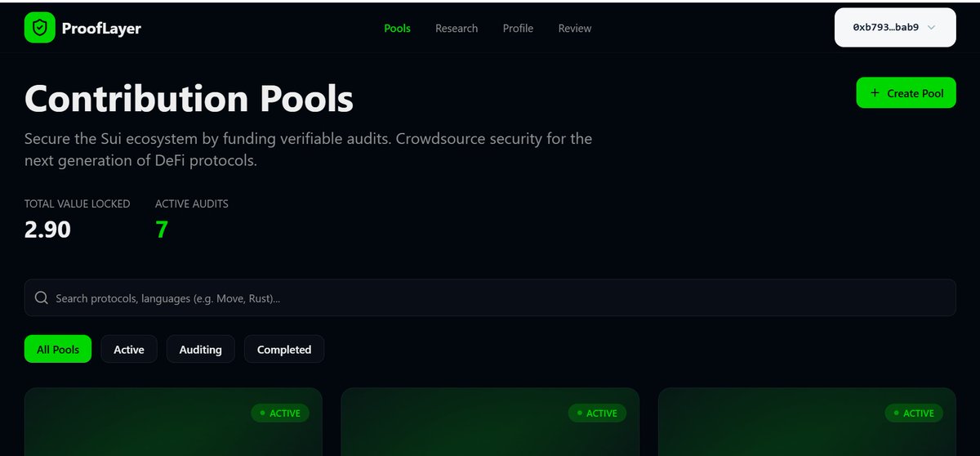
Task: Go to the Review page
Action: (x=575, y=28)
